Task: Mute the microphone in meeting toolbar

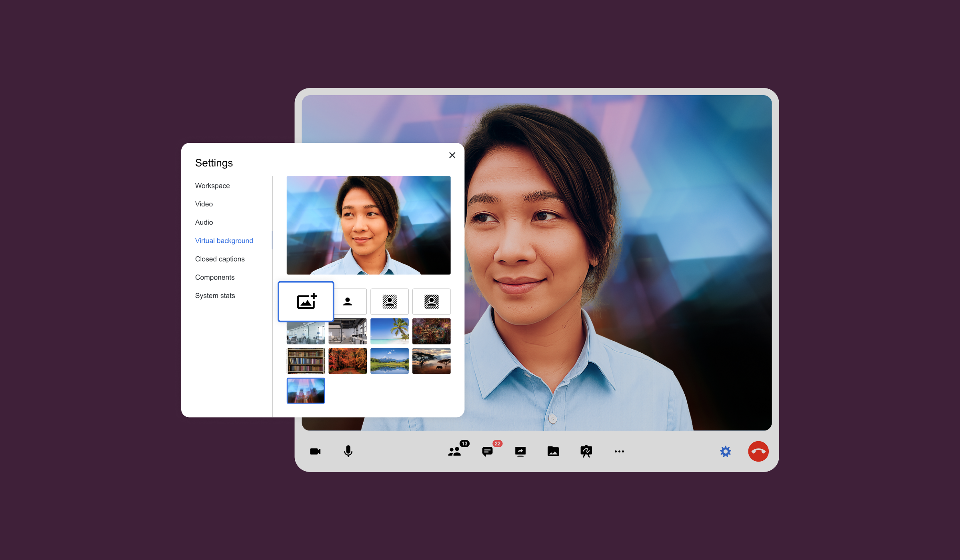Action: click(348, 452)
